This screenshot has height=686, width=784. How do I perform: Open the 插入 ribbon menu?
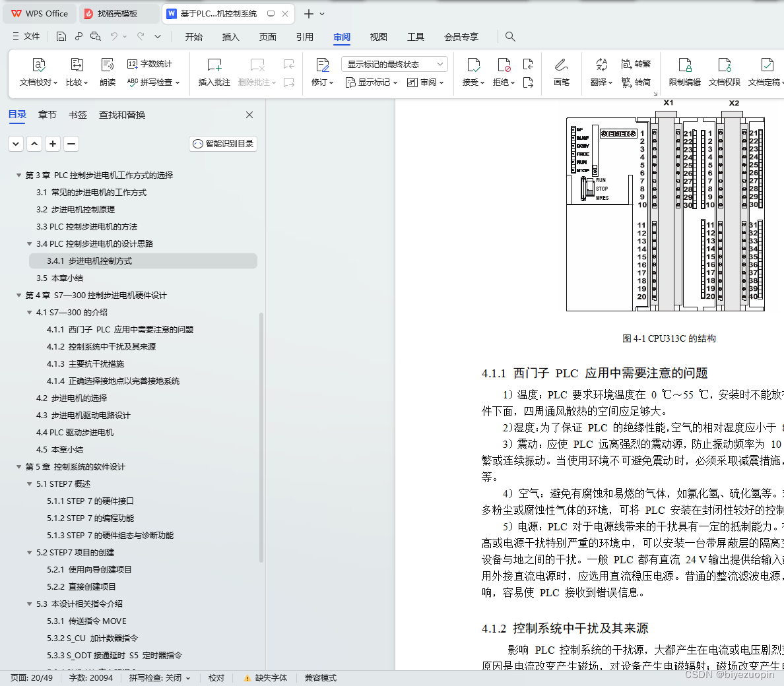[x=230, y=37]
